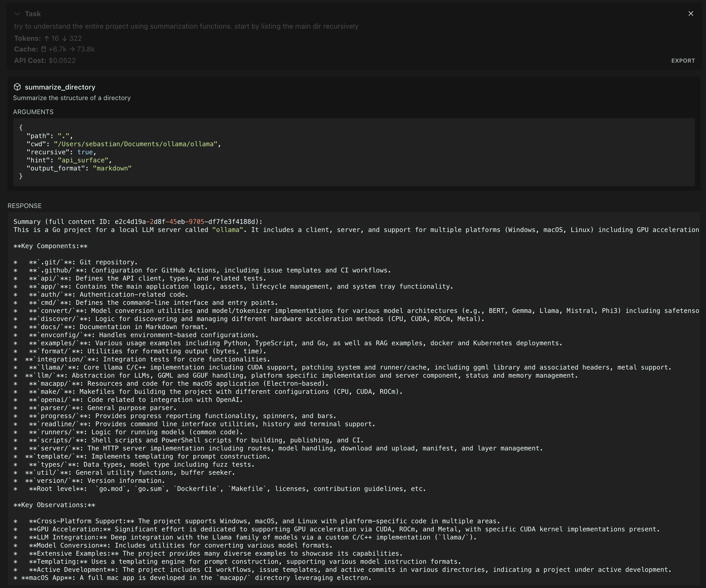Click the cwd path string in arguments
Viewport: 706px width, 588px height.
pyautogui.click(x=136, y=144)
